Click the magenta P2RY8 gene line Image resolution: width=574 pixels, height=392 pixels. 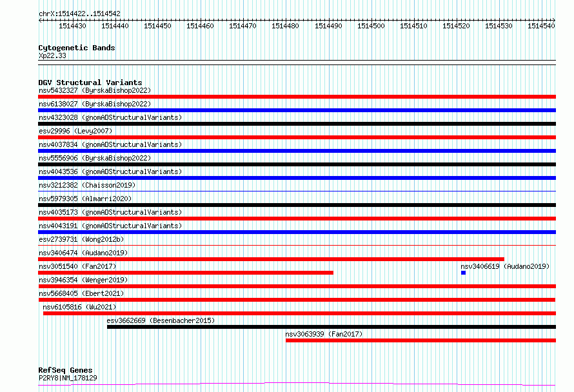coord(297,384)
